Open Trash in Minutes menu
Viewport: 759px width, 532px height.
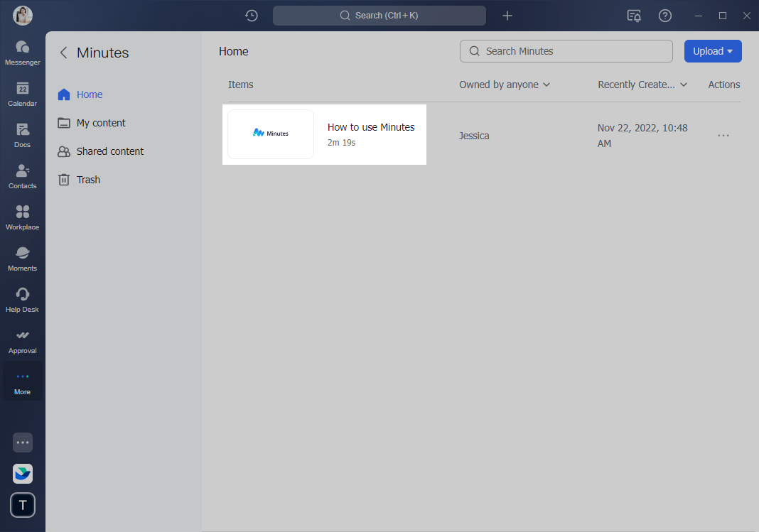88,180
